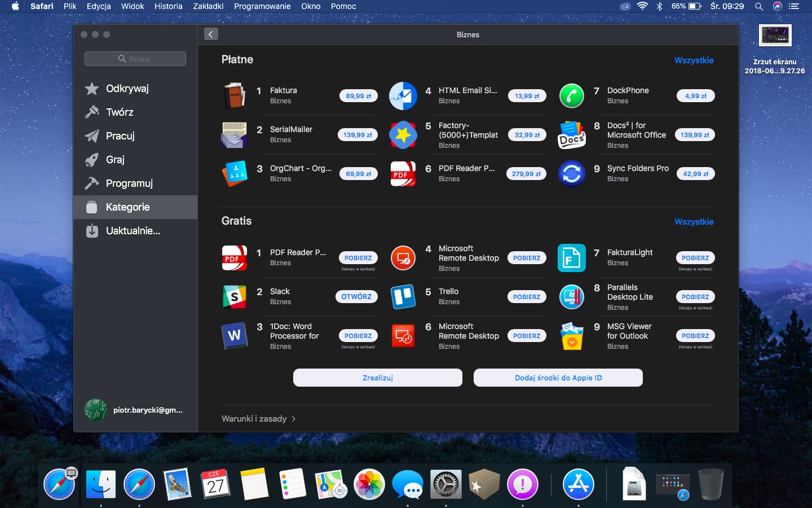Screen dimensions: 812x508
Task: Open the Parallels Desktop Lite icon
Action: 572,297
